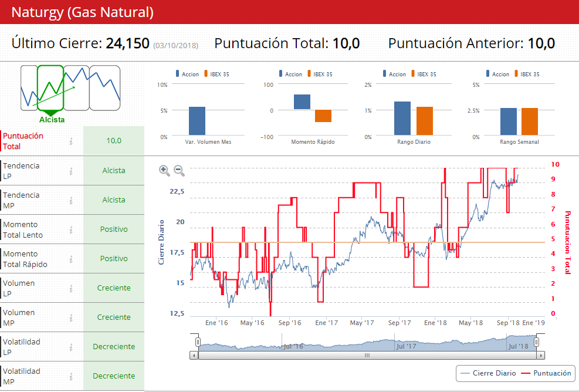The width and height of the screenshot is (579, 392).
Task: Click the blue Accion Rango Diario bar
Action: (402, 118)
